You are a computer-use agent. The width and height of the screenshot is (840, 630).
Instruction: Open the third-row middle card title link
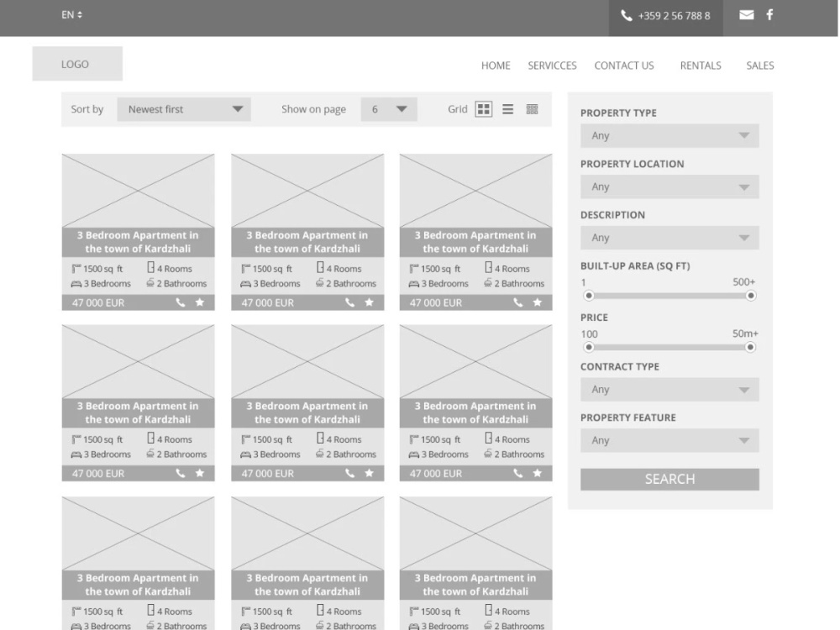tap(307, 585)
